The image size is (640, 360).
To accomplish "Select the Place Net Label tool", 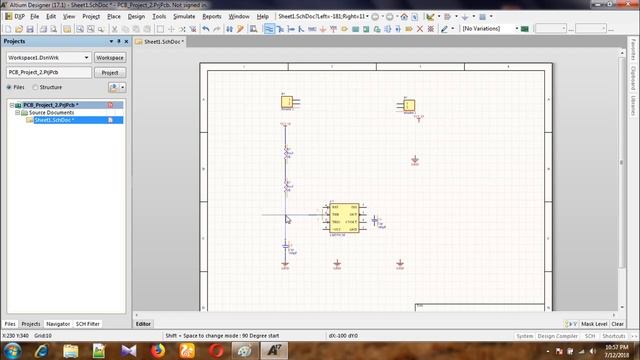I will [x=312, y=29].
